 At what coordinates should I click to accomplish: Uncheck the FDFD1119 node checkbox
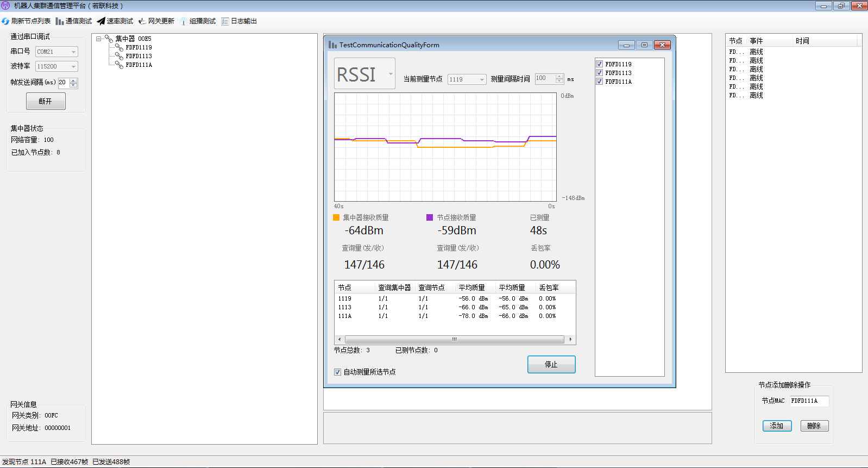(x=600, y=64)
